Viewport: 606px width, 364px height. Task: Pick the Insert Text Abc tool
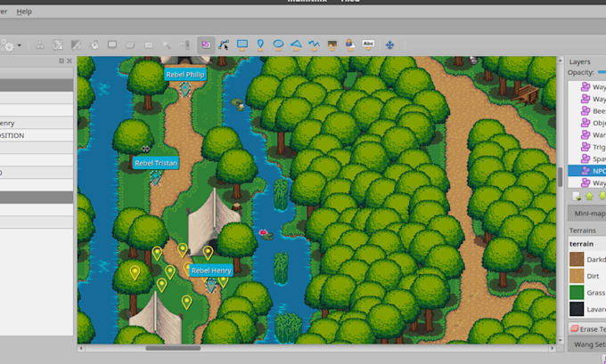(x=368, y=44)
